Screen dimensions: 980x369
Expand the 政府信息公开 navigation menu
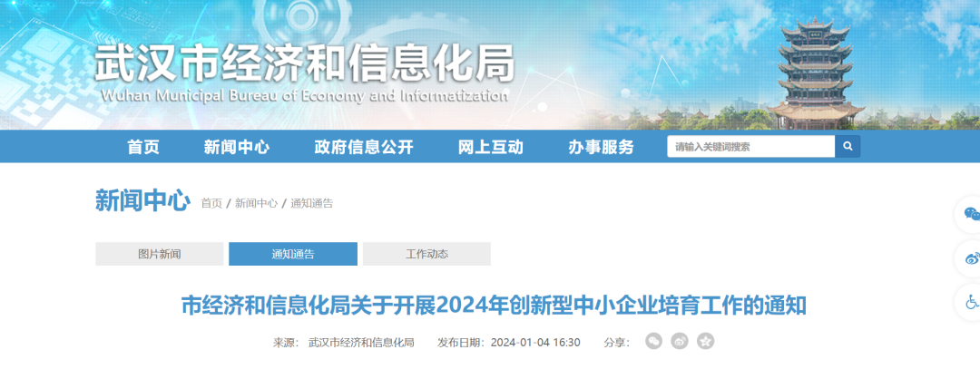tap(363, 147)
